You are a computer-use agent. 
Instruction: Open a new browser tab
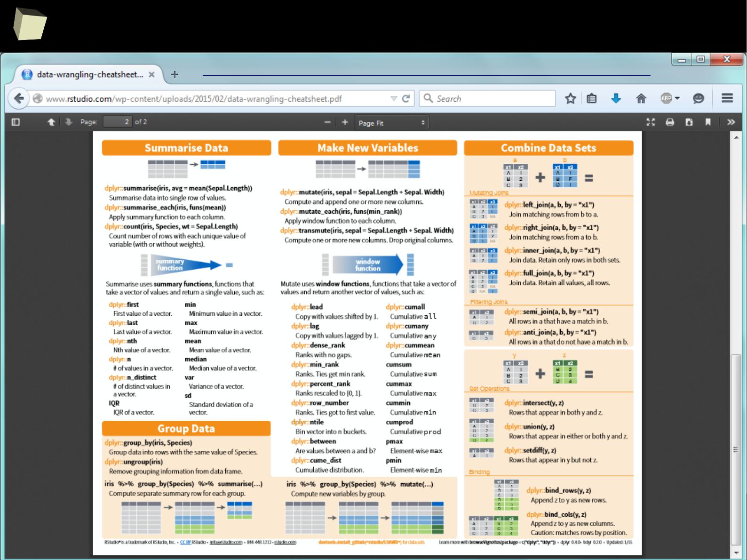click(175, 74)
